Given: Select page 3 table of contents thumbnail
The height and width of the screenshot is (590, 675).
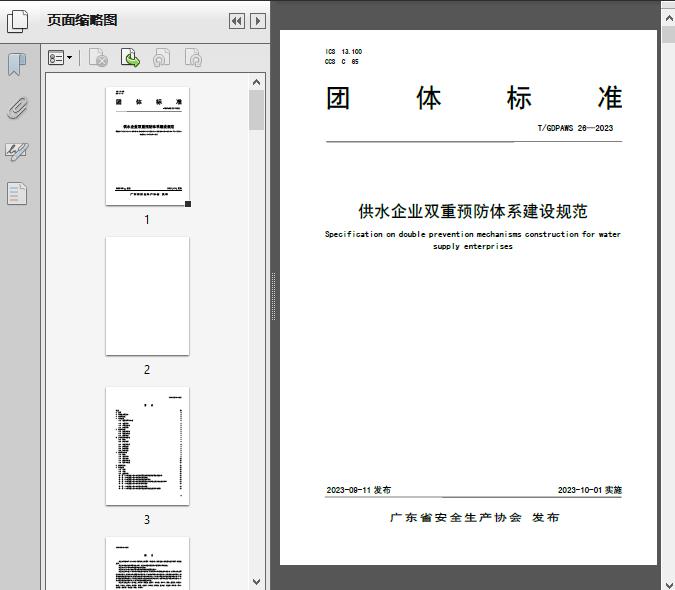Looking at the screenshot, I should tap(147, 446).
